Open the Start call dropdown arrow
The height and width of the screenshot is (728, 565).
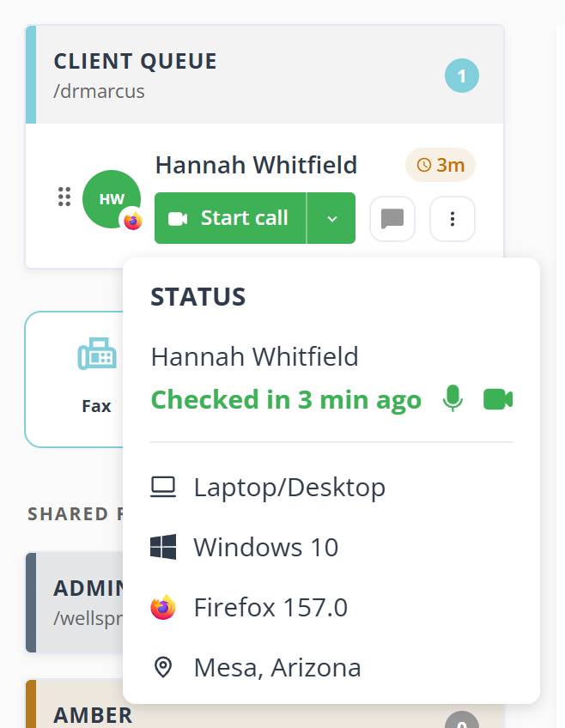(x=331, y=218)
